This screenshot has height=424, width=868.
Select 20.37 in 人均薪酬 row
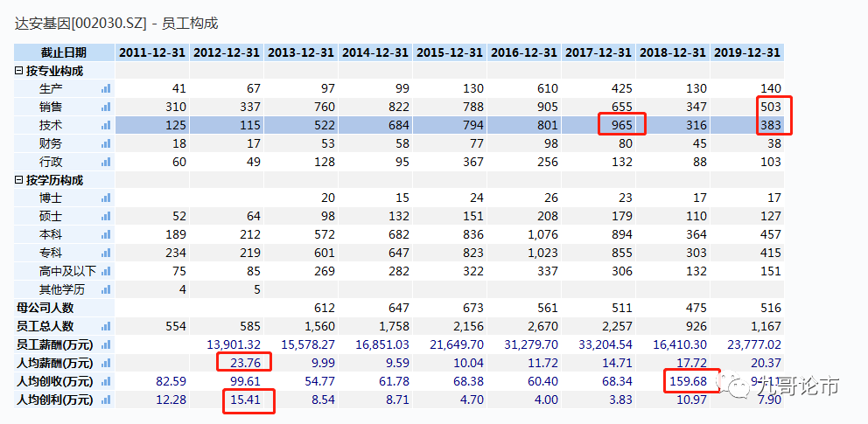click(765, 363)
